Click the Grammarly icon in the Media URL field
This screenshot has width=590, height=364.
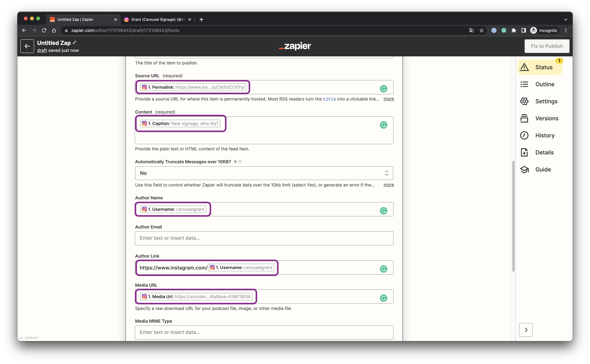point(383,298)
